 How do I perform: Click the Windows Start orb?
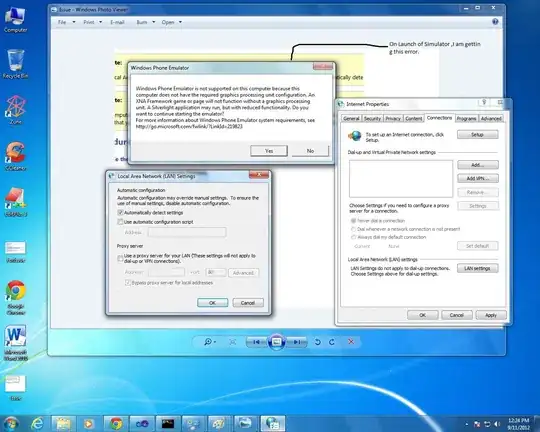coord(11,423)
